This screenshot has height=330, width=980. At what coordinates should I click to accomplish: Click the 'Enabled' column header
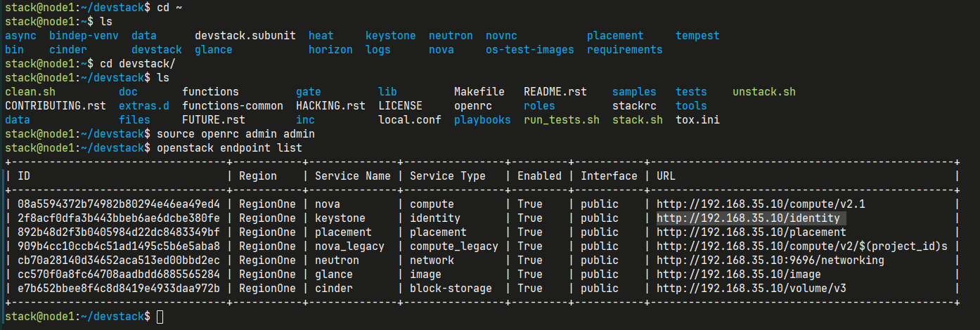[x=539, y=176]
